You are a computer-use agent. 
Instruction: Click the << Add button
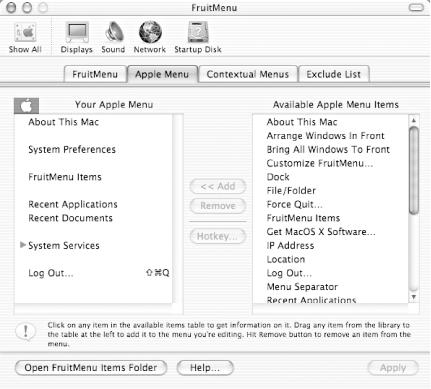218,186
